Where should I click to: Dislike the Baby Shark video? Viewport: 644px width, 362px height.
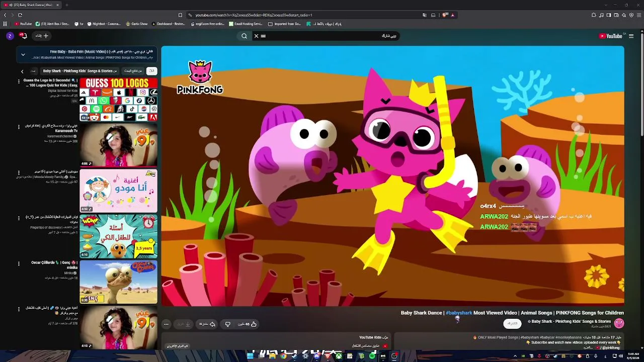pos(227,324)
